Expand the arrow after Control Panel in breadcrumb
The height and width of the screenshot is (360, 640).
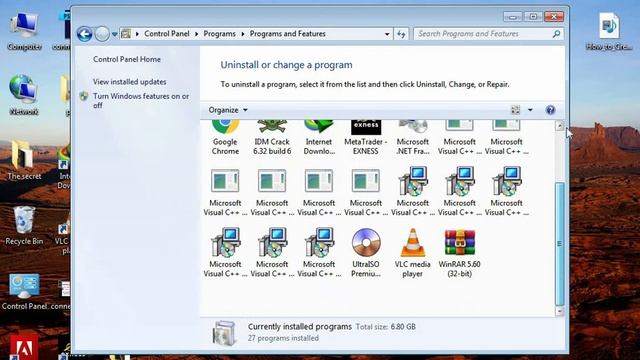[196, 34]
